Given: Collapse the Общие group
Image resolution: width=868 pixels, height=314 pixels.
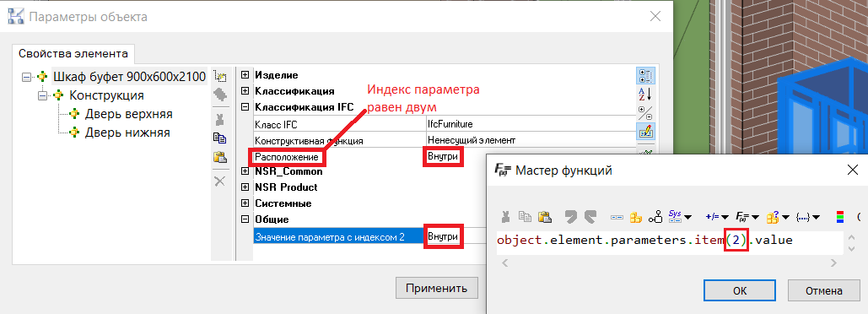Looking at the screenshot, I should [x=245, y=219].
